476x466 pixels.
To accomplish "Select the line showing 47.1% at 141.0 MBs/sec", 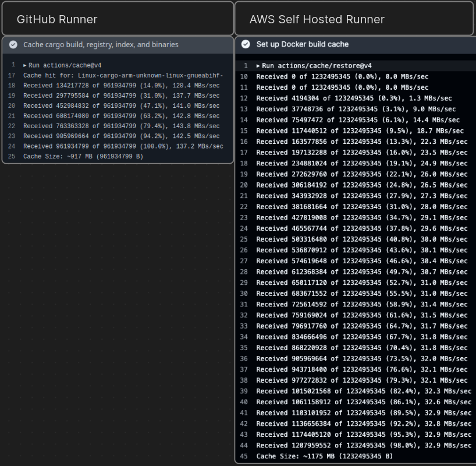I will (122, 106).
